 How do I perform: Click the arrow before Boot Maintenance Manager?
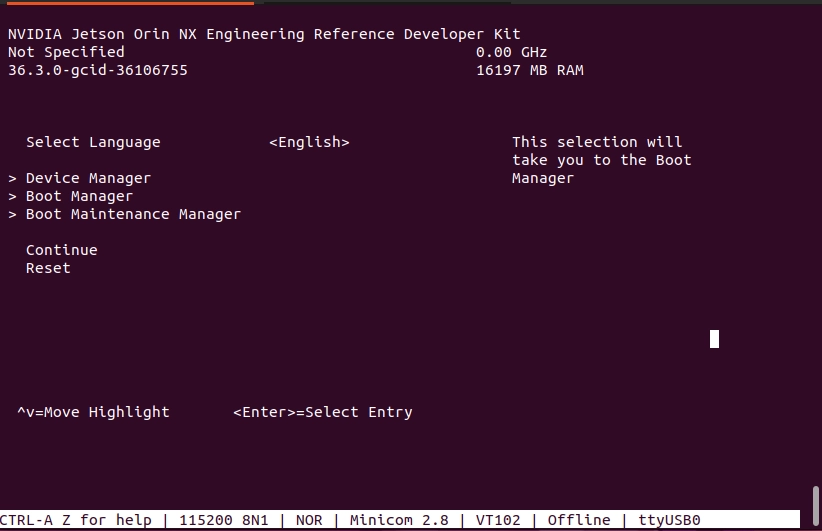pyautogui.click(x=13, y=214)
